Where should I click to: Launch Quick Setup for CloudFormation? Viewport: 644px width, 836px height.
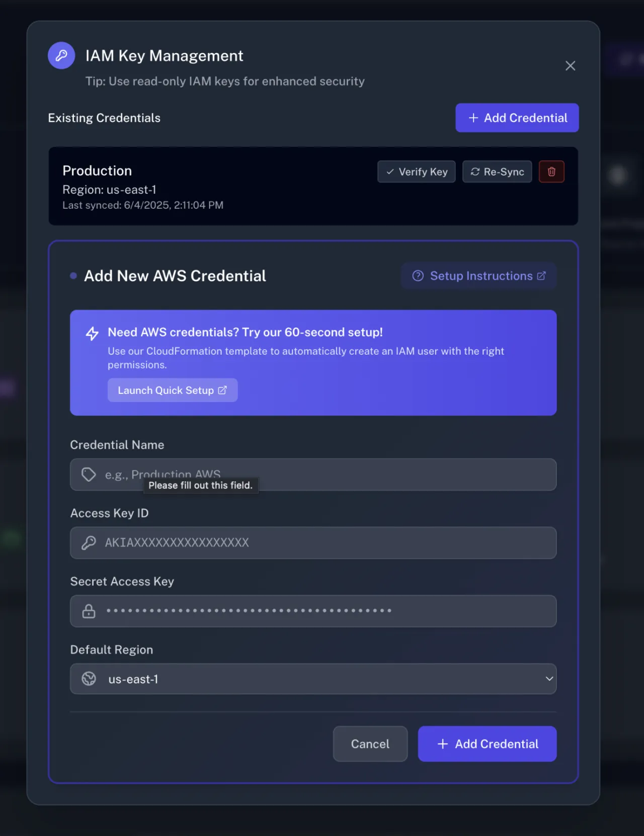coord(172,390)
